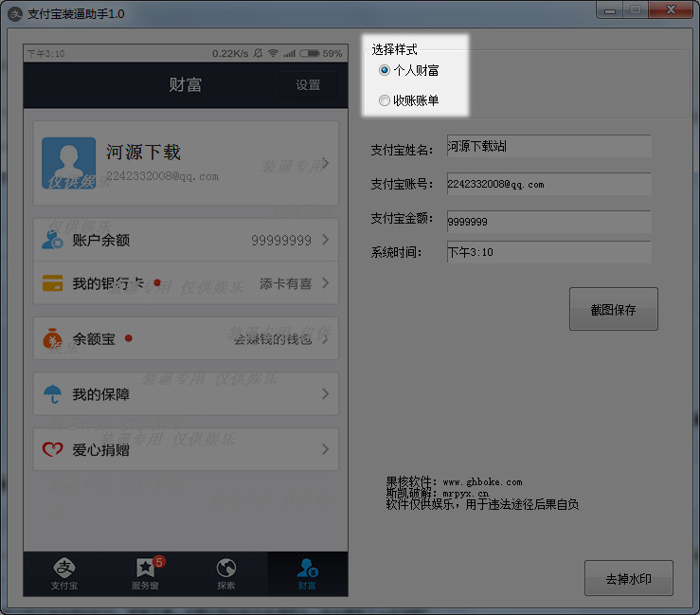Open the 我的银行卡 row chevron
The width and height of the screenshot is (700, 615).
(326, 282)
